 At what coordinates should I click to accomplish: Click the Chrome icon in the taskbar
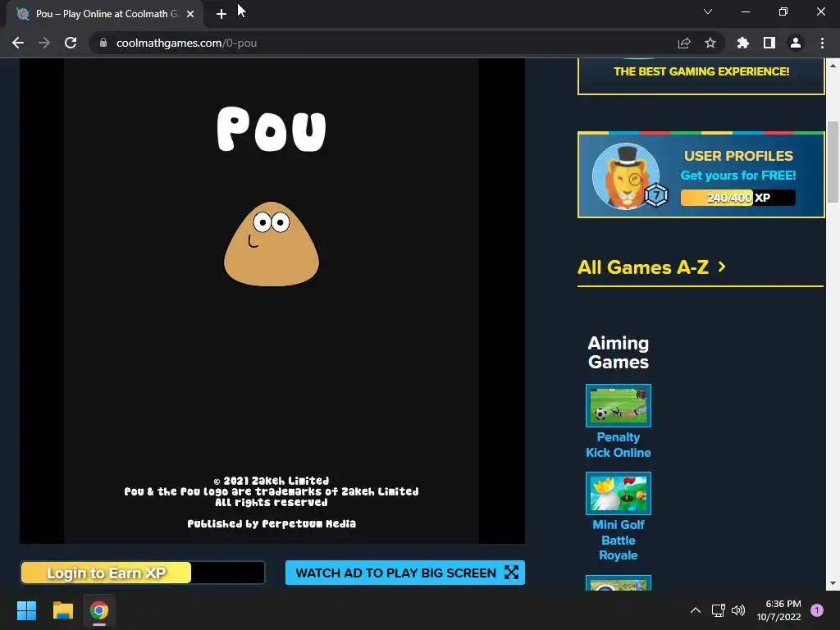[99, 610]
